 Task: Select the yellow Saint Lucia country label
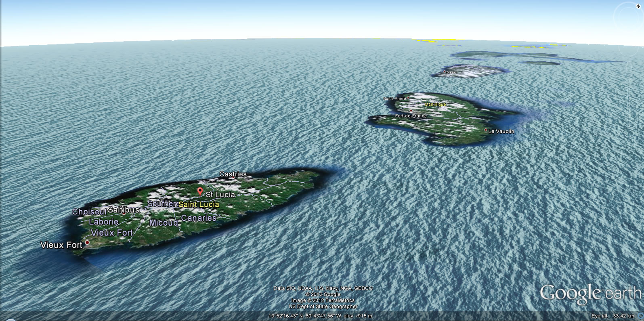(x=199, y=204)
